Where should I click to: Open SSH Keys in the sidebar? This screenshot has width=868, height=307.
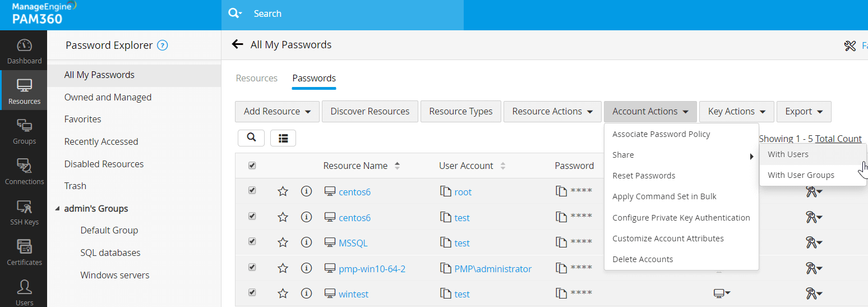(x=24, y=213)
